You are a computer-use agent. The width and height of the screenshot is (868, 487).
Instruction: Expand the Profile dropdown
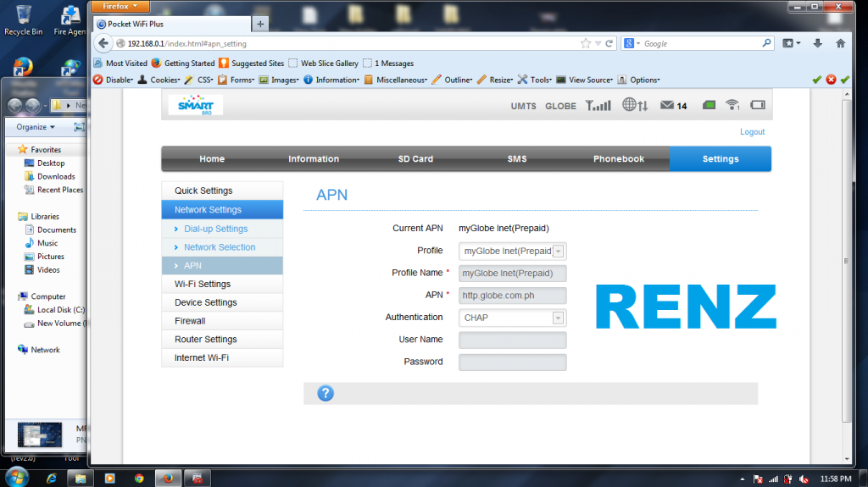click(559, 252)
